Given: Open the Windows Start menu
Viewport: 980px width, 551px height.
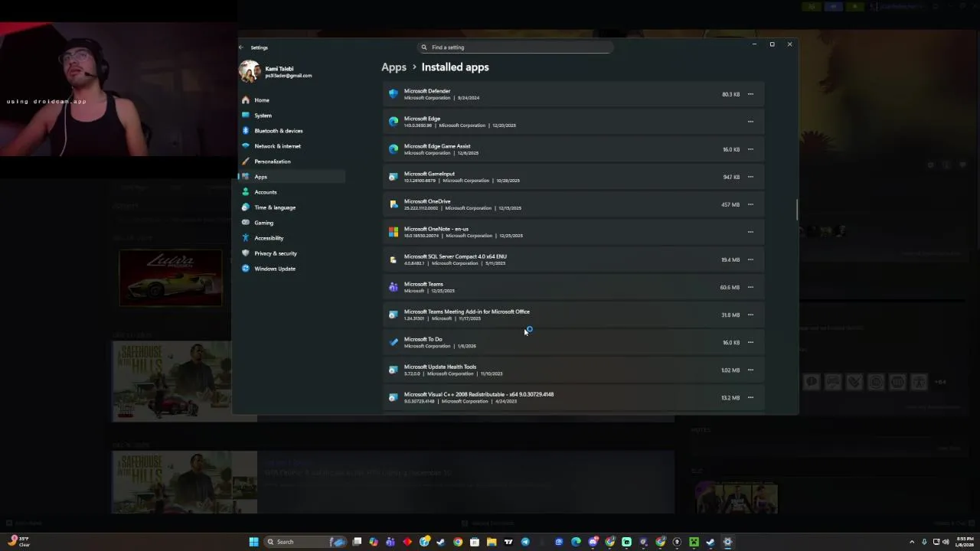Looking at the screenshot, I should click(x=253, y=542).
